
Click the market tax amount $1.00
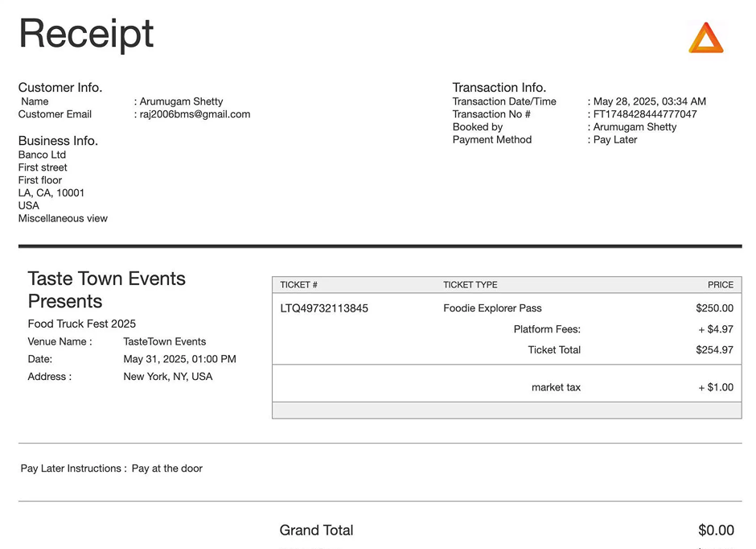click(x=716, y=387)
